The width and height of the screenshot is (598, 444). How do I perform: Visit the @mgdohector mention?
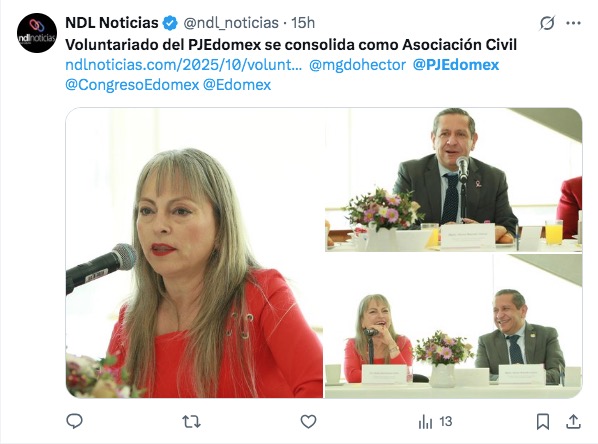pos(357,65)
